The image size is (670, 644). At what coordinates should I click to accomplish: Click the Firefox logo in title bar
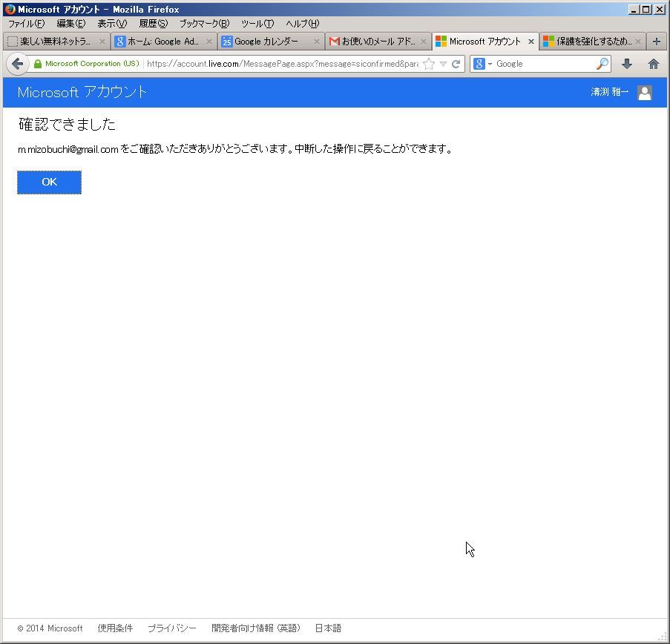tap(10, 9)
